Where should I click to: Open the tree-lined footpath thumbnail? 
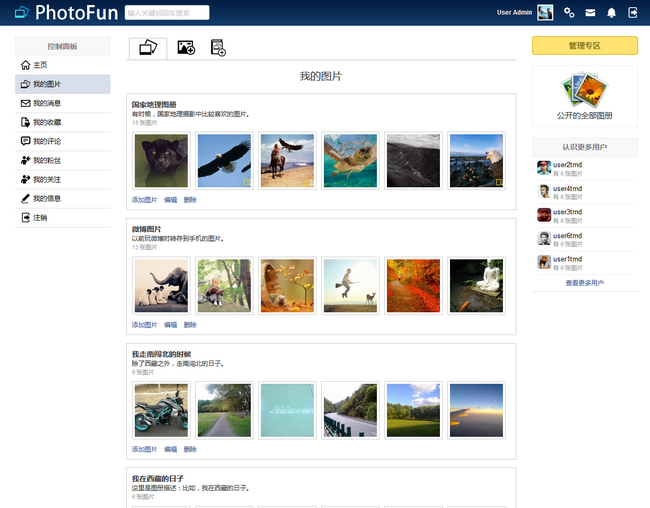(224, 410)
